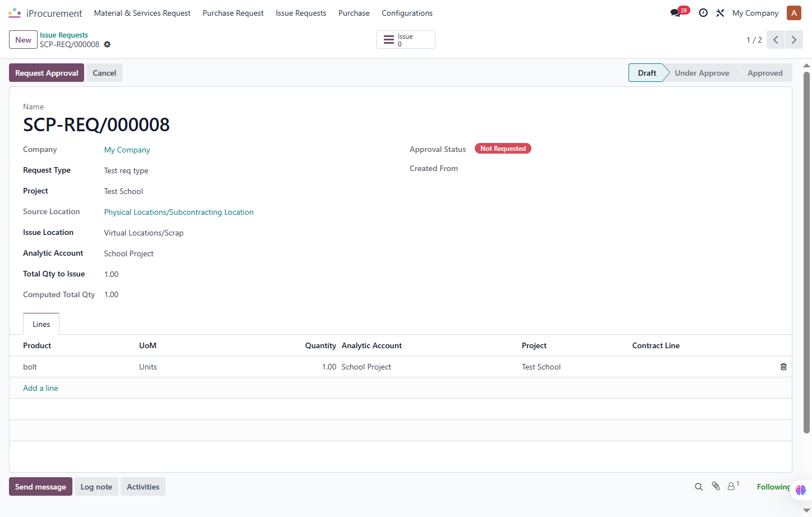Screen dimensions: 812x517
Task: Select the Approved status stage
Action: click(x=765, y=73)
